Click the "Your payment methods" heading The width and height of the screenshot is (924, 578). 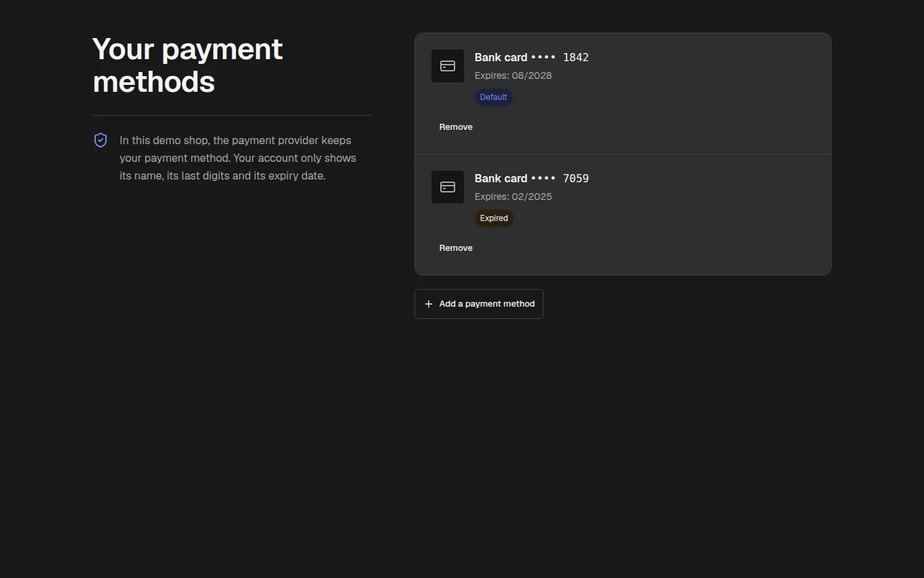(x=188, y=65)
